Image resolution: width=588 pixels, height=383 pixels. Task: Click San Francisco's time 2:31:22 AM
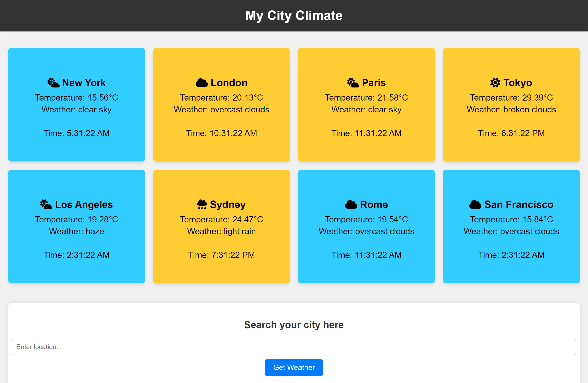tap(511, 255)
